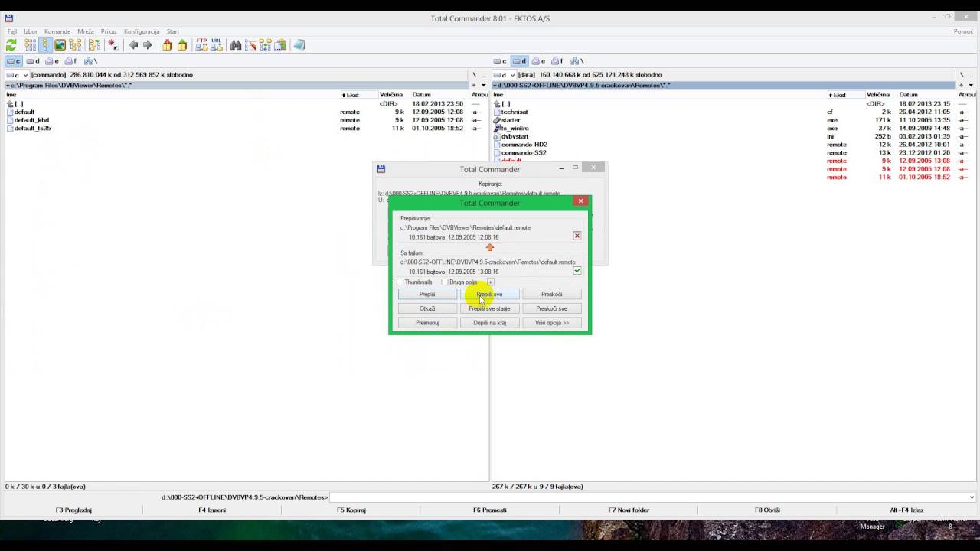
Task: Open the Konfiguracija menu
Action: (x=142, y=31)
